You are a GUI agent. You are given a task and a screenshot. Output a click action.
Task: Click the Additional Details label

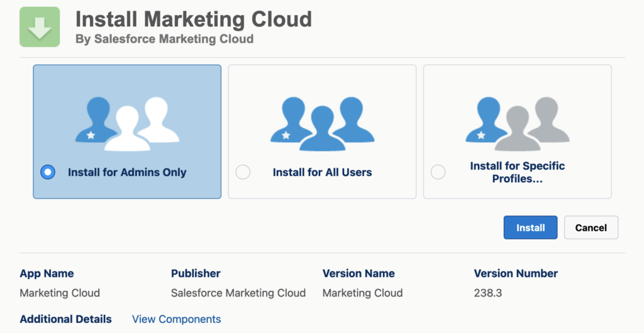[x=65, y=319]
